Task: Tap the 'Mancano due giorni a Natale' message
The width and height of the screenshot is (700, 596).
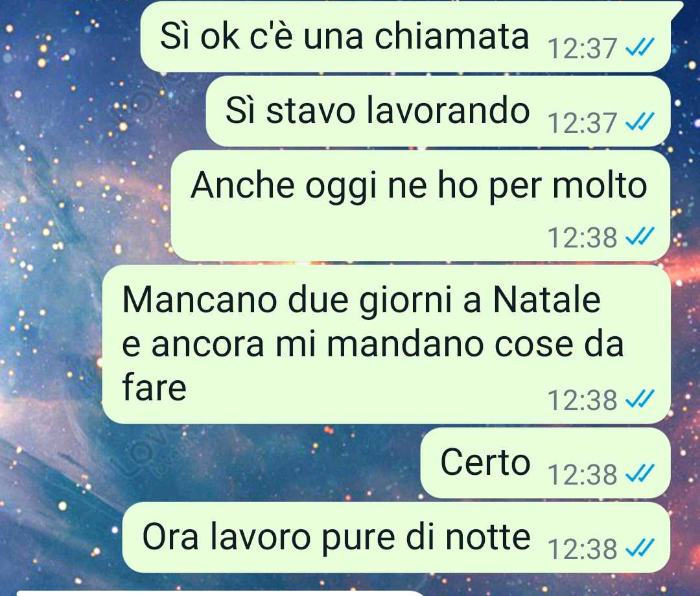Action: click(x=386, y=345)
